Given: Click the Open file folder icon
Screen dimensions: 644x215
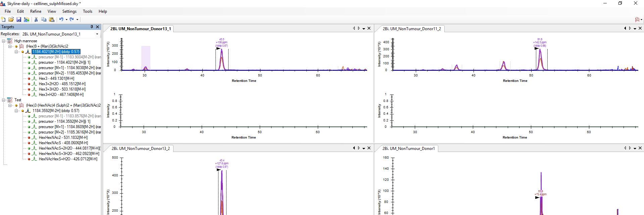Looking at the screenshot, I should pyautogui.click(x=11, y=19).
